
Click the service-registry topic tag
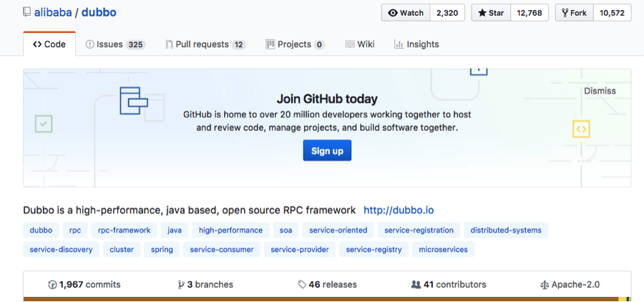(x=374, y=250)
